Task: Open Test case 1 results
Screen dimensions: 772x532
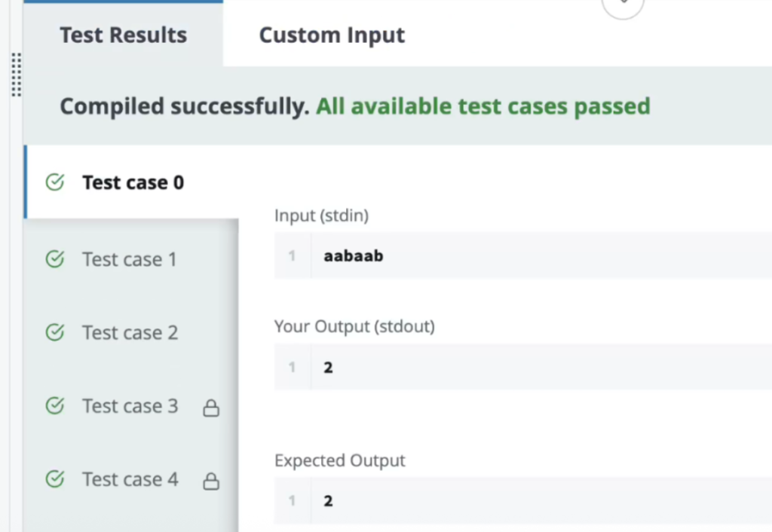Action: tap(130, 259)
